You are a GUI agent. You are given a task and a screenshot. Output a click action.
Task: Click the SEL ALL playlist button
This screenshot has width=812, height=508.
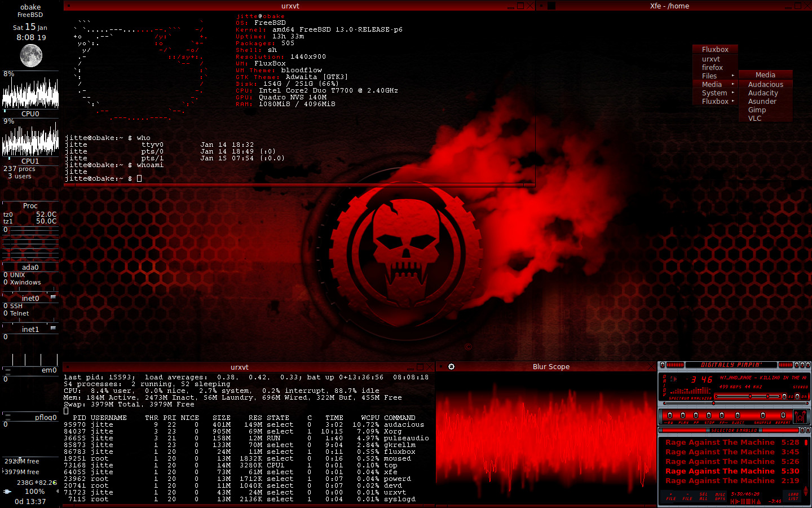click(704, 497)
